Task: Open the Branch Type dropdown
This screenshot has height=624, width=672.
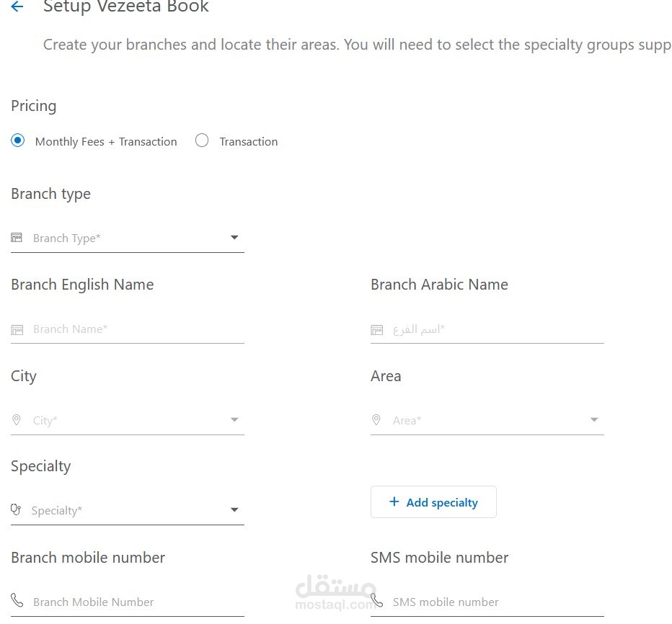Action: (234, 238)
